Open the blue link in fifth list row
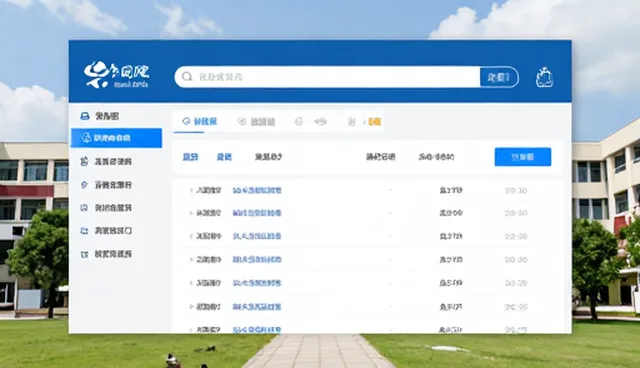The height and width of the screenshot is (368, 640). tap(257, 283)
